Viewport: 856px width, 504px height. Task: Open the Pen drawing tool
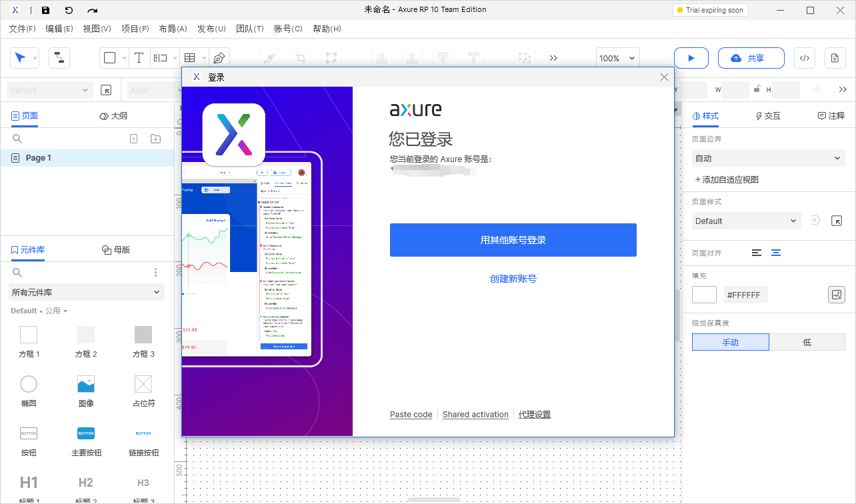coord(218,57)
